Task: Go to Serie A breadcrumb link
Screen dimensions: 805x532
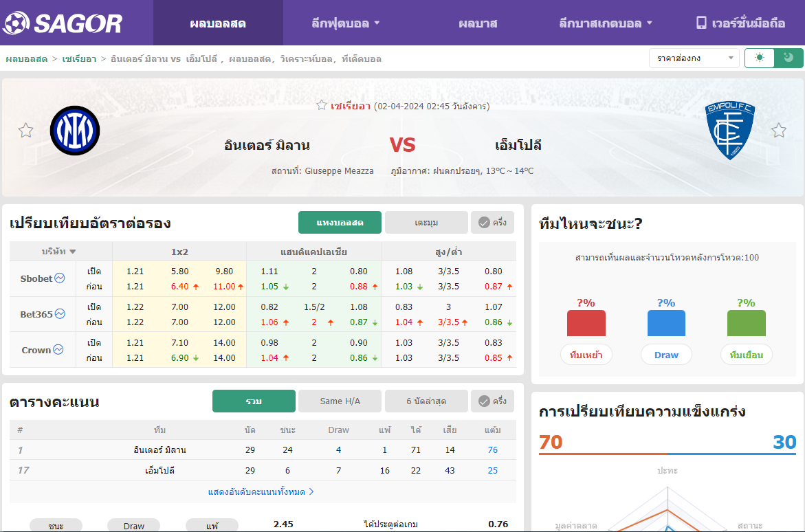Action: click(x=79, y=58)
